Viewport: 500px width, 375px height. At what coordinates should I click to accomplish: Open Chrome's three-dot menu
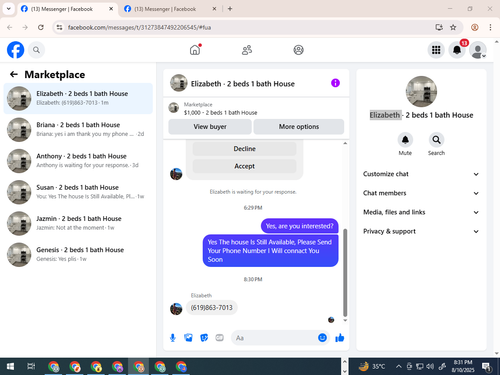[x=490, y=27]
